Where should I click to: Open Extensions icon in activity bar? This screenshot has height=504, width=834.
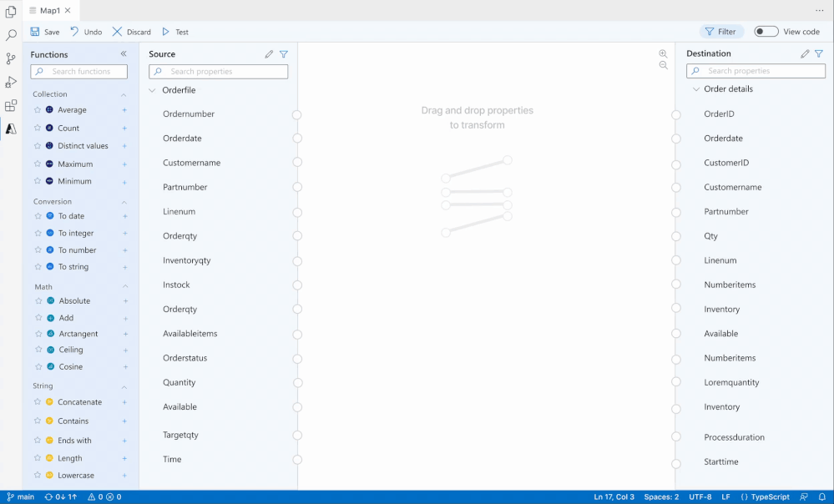pyautogui.click(x=11, y=105)
